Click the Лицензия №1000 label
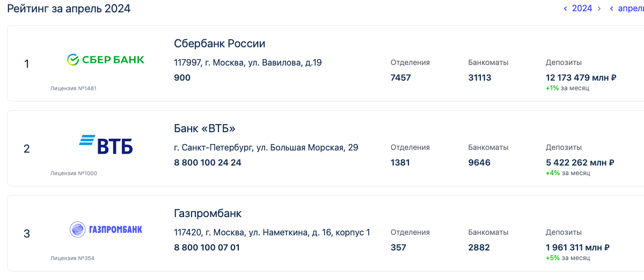Image resolution: width=644 pixels, height=280 pixels. pos(74,173)
